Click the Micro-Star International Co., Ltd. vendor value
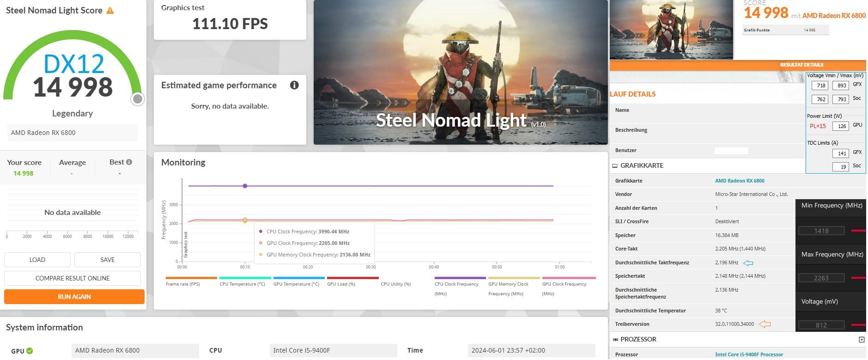The width and height of the screenshot is (868, 360). [752, 194]
